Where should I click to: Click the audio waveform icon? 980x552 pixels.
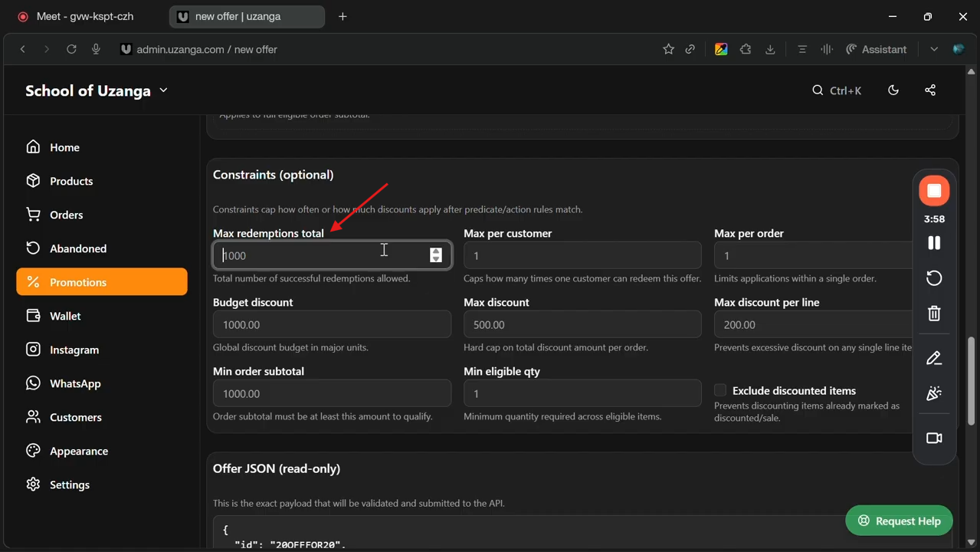point(827,49)
